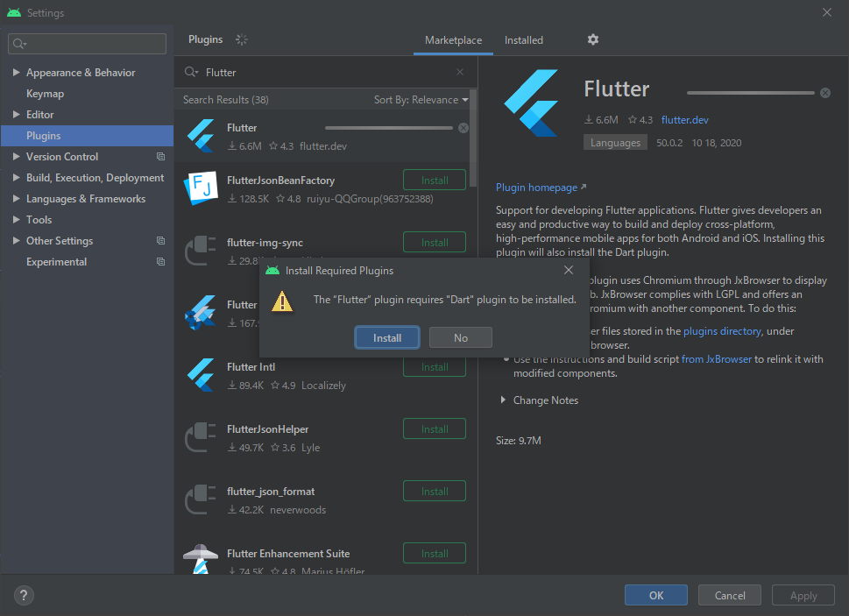Expand Tools settings section
This screenshot has height=616, width=849.
tap(17, 219)
